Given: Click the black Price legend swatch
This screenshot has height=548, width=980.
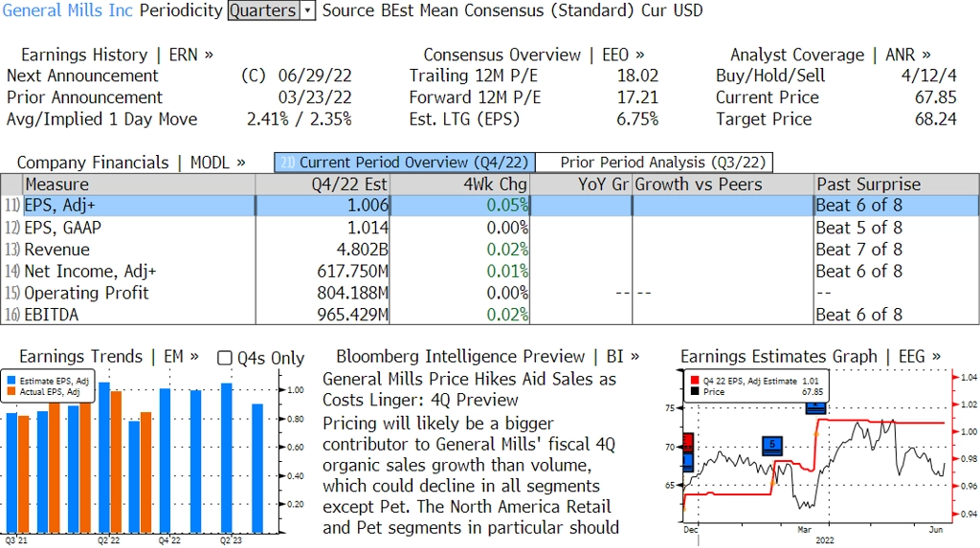Looking at the screenshot, I should coord(695,392).
